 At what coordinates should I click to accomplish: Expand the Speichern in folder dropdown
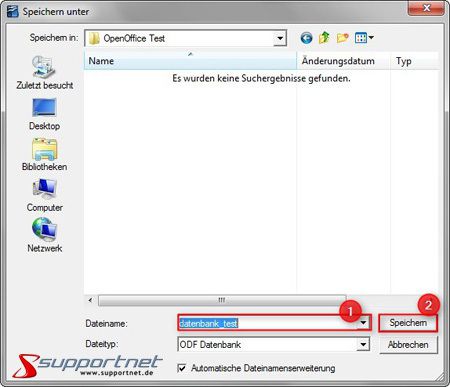pyautogui.click(x=280, y=38)
